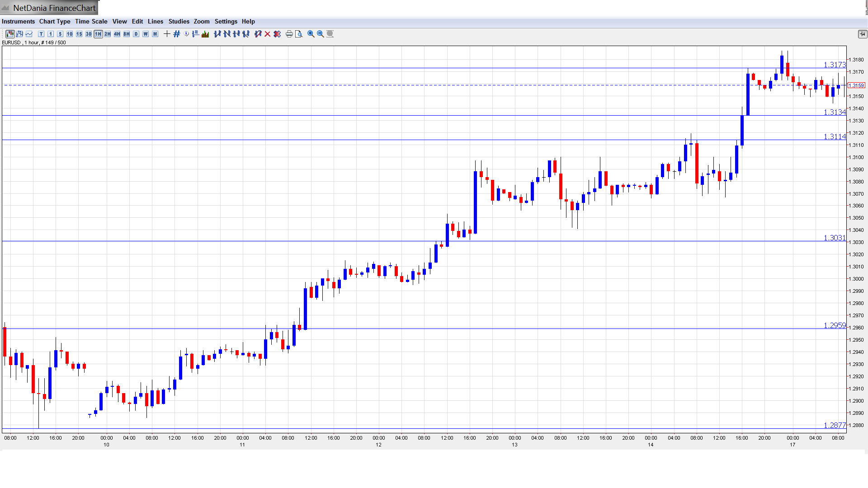The width and height of the screenshot is (868, 488).
Task: Open the Instruments menu
Action: coord(18,21)
